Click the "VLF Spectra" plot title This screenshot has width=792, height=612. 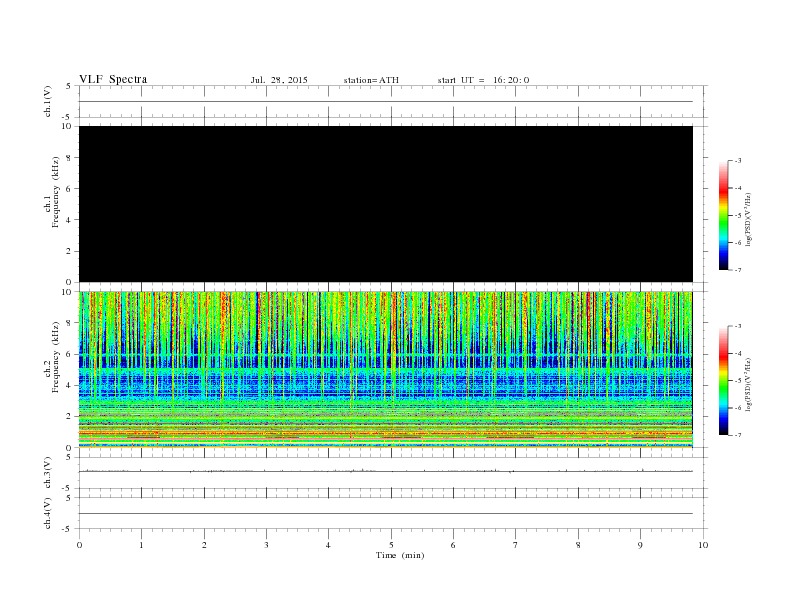113,79
